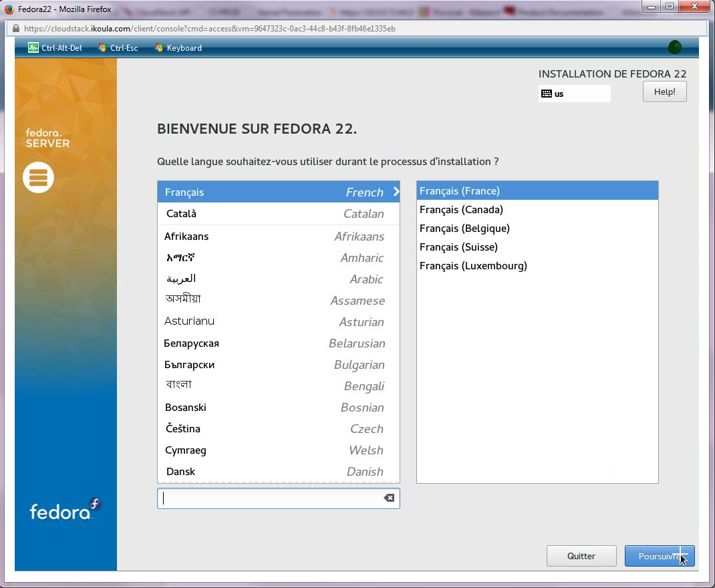Select Français (Suisse) from the locale list
Viewport: 715px width, 588px height.
[x=458, y=247]
